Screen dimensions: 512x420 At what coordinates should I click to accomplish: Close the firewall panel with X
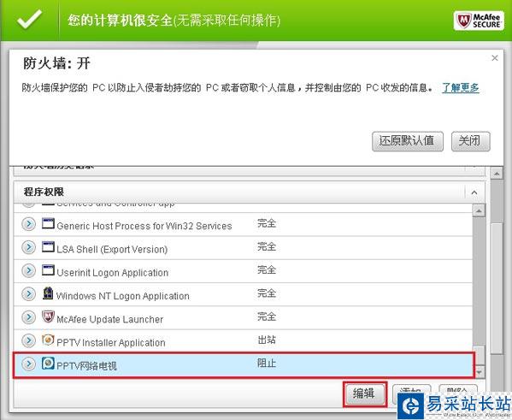click(495, 58)
